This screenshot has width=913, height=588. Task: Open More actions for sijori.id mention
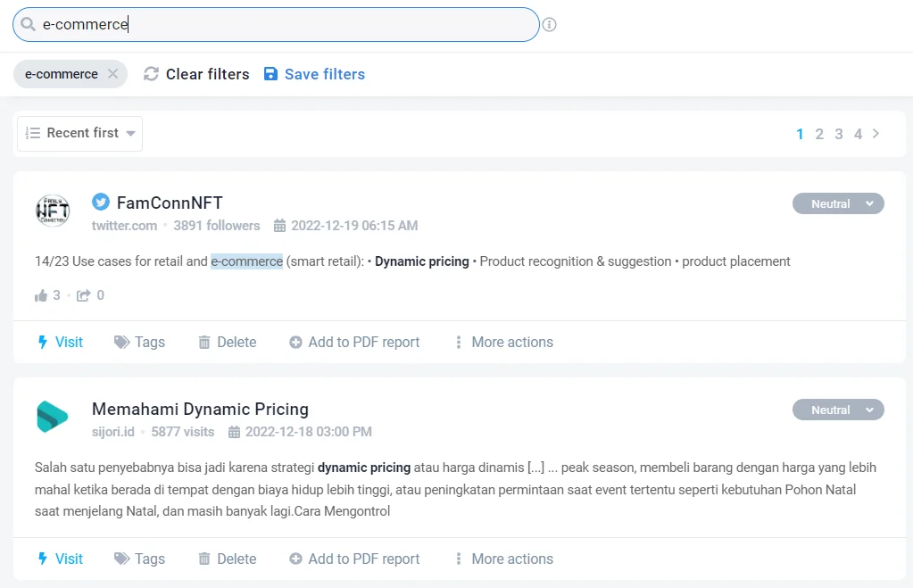coord(504,559)
